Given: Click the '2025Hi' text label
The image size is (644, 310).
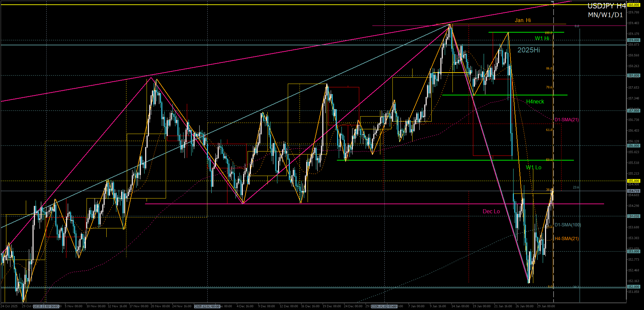Looking at the screenshot, I should 529,50.
